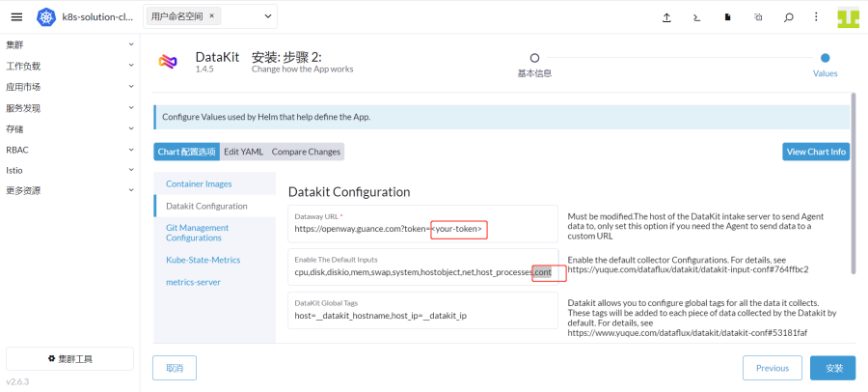Click the DataKit 1.4.5 version text
This screenshot has height=392, width=868.
click(x=204, y=70)
